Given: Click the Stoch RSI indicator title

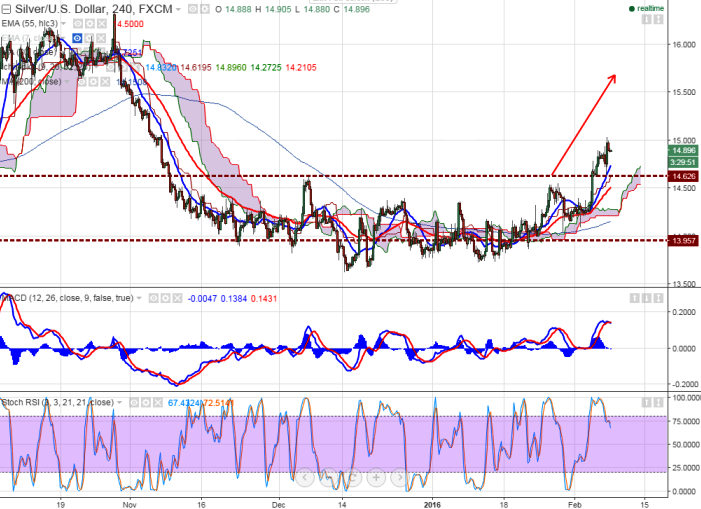Looking at the screenshot, I should pos(58,403).
